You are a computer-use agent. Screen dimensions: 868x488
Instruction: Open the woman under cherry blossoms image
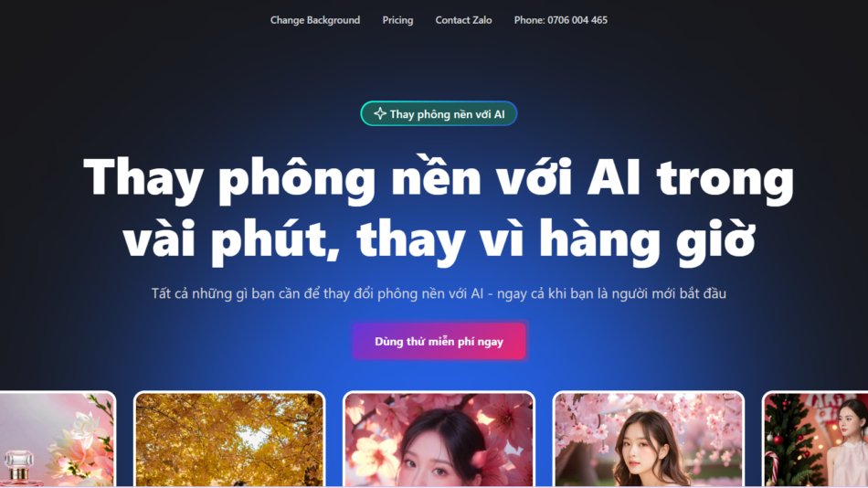point(649,440)
